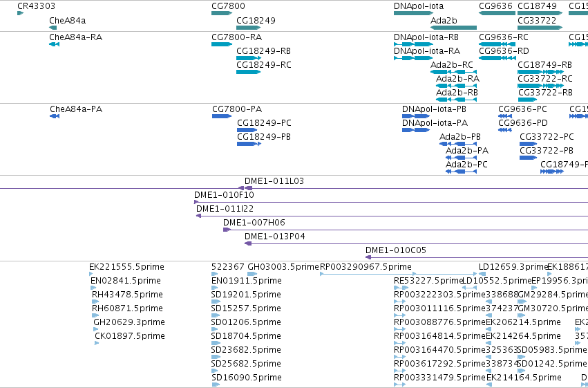The image size is (588, 388).
Task: Select transcript CG18249-RC
Action: point(248,72)
